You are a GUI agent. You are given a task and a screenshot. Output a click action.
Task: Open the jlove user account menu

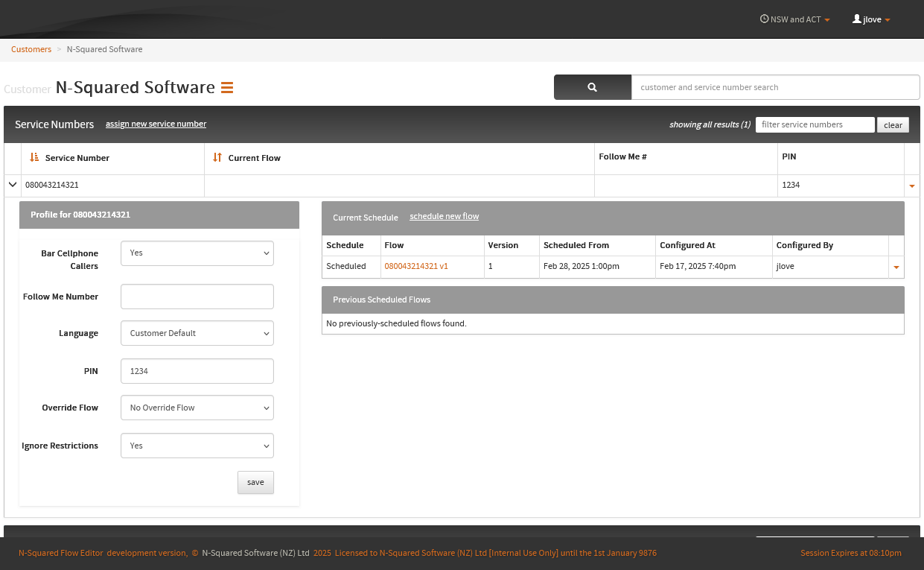coord(870,19)
